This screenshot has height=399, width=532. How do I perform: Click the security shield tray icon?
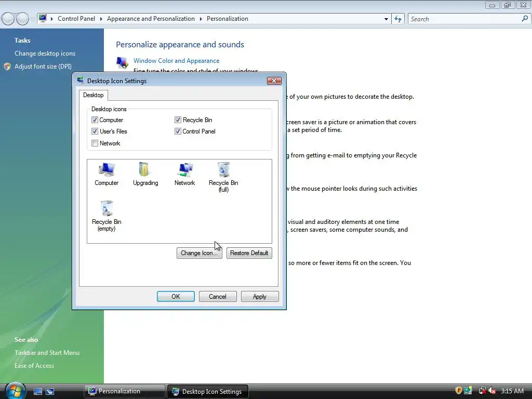point(458,391)
